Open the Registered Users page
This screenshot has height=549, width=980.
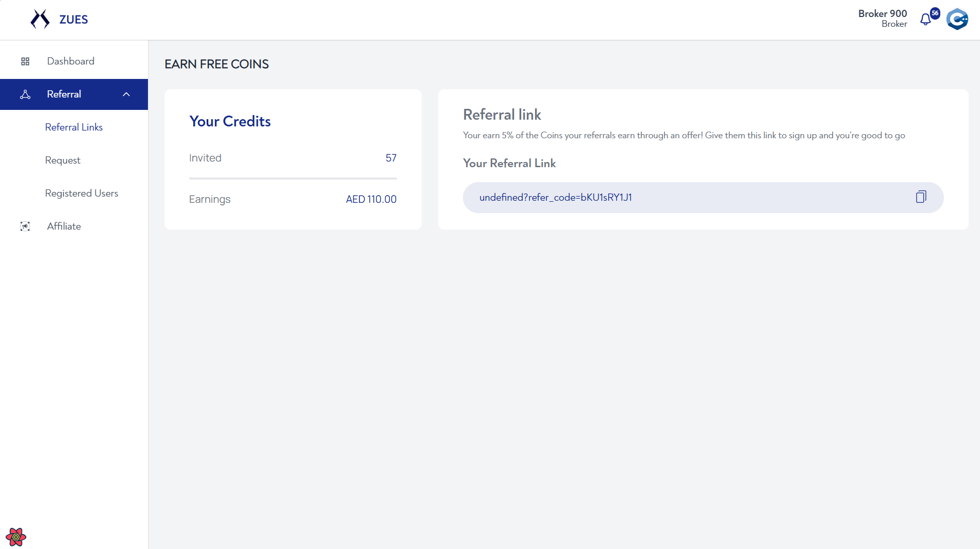(81, 193)
